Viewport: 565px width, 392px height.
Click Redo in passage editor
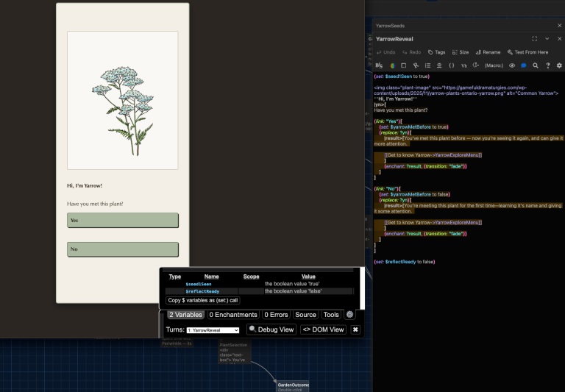411,52
